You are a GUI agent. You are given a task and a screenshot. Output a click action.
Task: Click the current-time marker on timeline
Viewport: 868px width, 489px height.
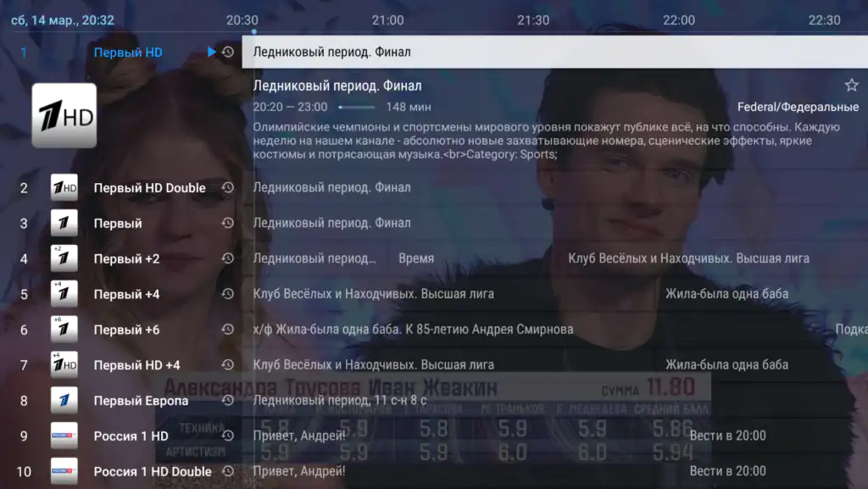coord(254,31)
